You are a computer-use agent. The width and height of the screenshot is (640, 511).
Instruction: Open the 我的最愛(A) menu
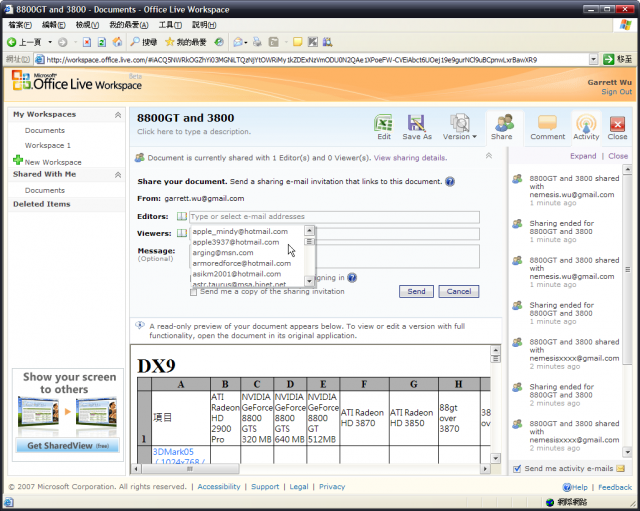click(129, 25)
